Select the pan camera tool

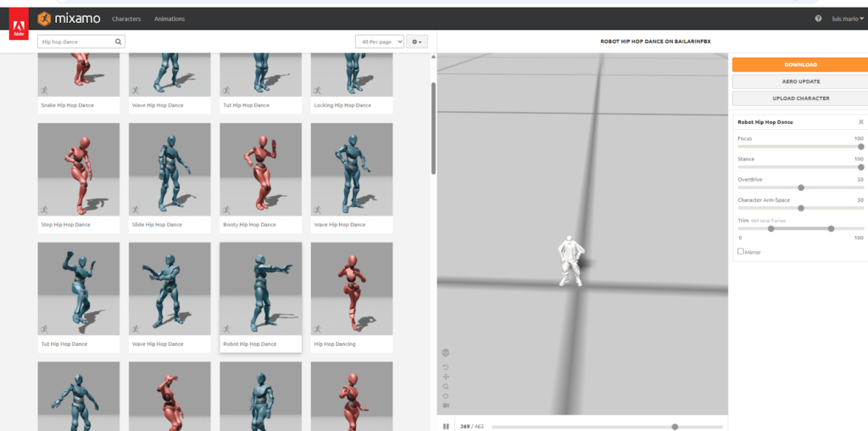[446, 377]
